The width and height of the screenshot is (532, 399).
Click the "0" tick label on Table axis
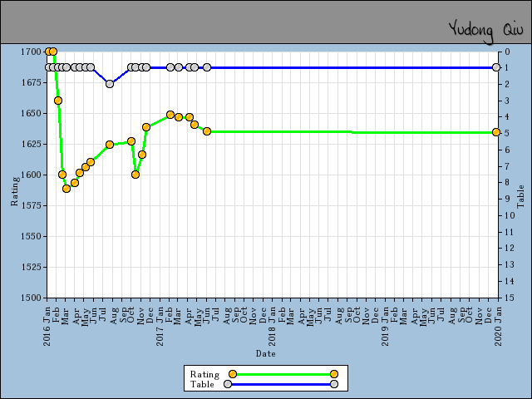click(x=508, y=52)
